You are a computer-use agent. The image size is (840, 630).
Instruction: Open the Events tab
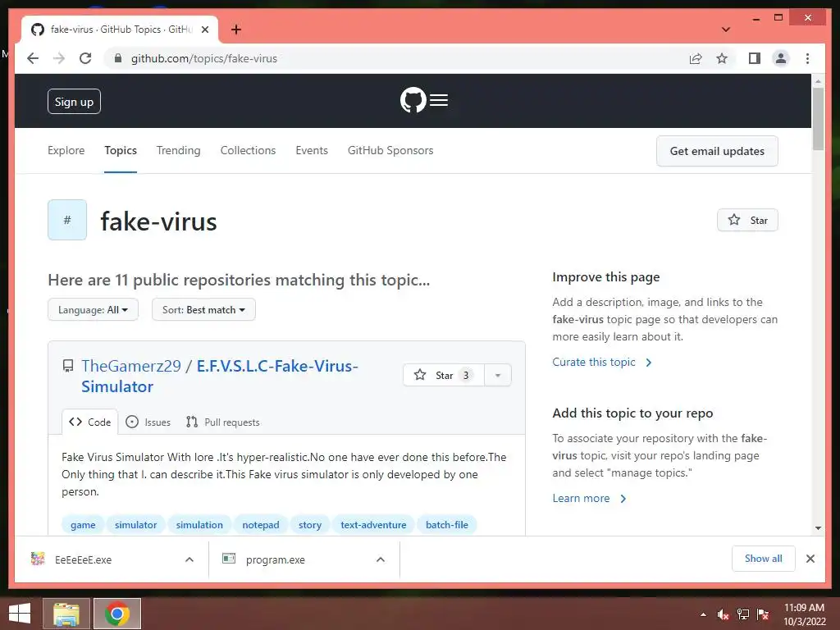pos(312,151)
